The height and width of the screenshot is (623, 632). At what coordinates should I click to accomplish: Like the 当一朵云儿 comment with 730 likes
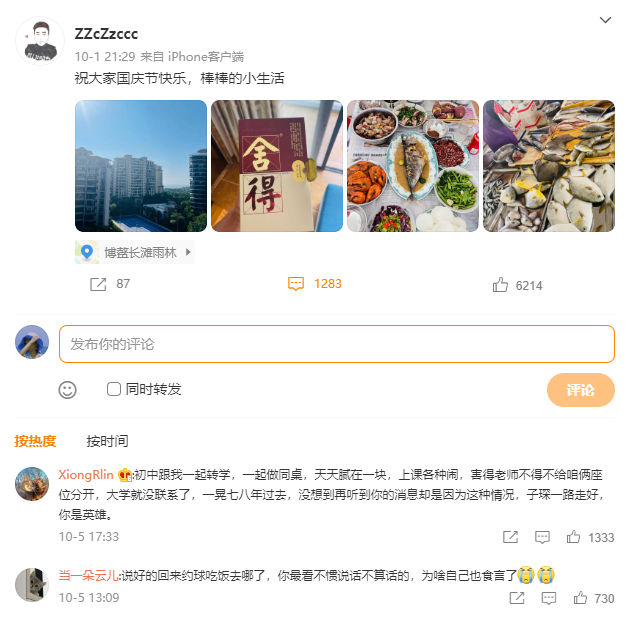pos(580,598)
